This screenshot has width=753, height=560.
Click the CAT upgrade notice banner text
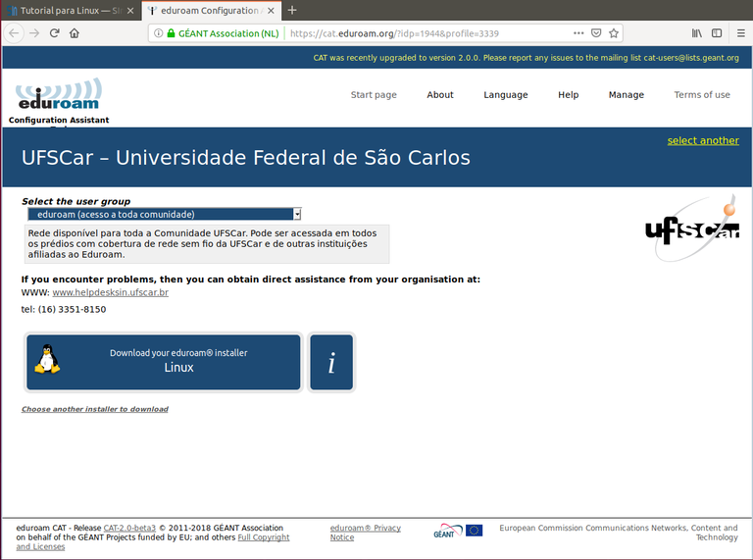[x=526, y=58]
